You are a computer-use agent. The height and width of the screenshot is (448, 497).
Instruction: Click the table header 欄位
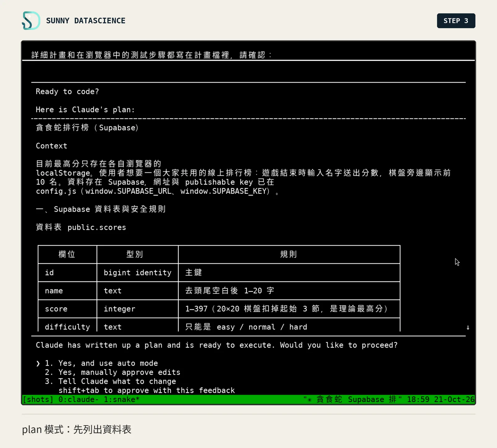[67, 254]
